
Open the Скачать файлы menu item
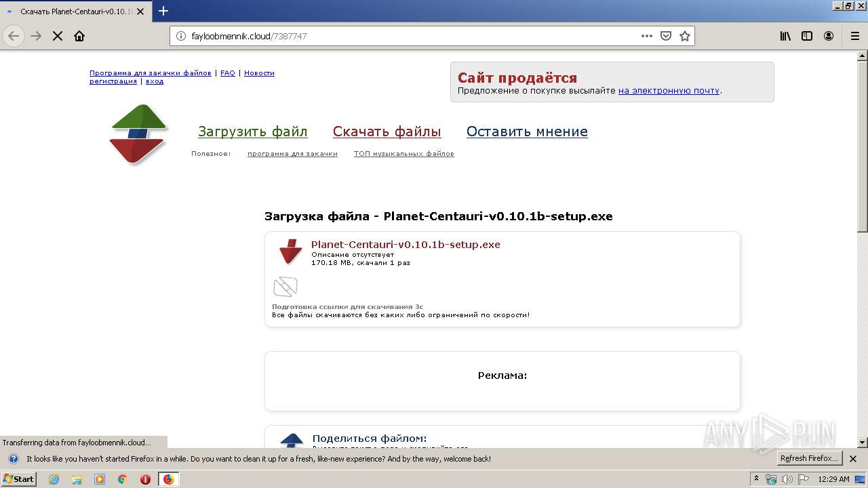(x=387, y=131)
